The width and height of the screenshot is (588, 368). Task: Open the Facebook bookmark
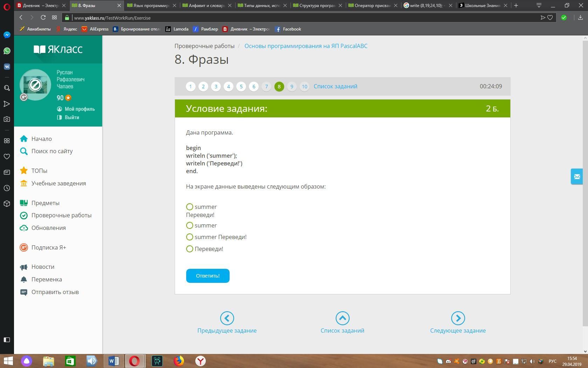point(288,29)
